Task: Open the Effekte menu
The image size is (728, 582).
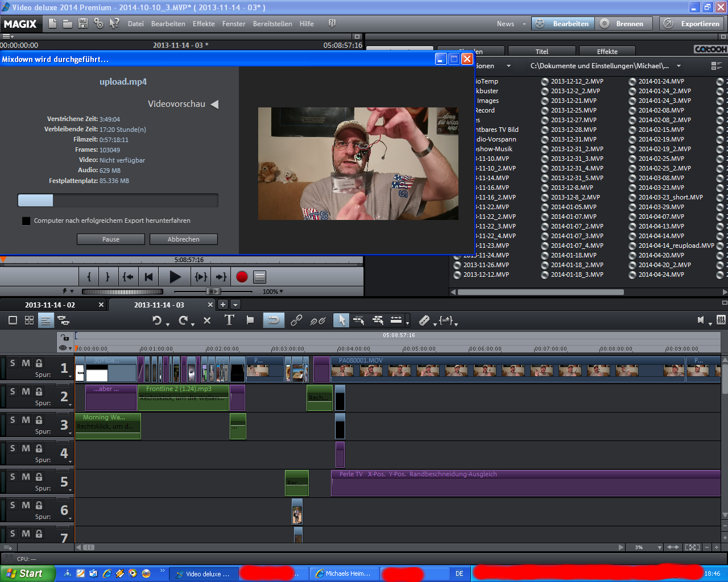Action: pos(204,24)
